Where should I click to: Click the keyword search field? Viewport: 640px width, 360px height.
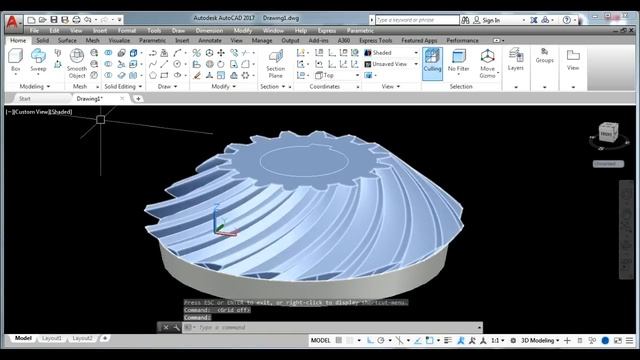417,20
